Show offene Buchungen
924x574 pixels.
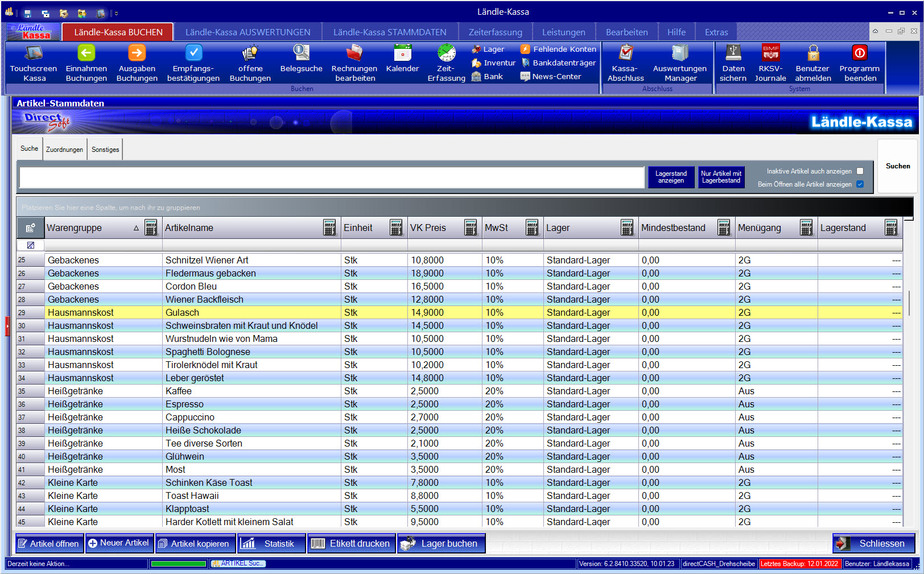coord(250,63)
